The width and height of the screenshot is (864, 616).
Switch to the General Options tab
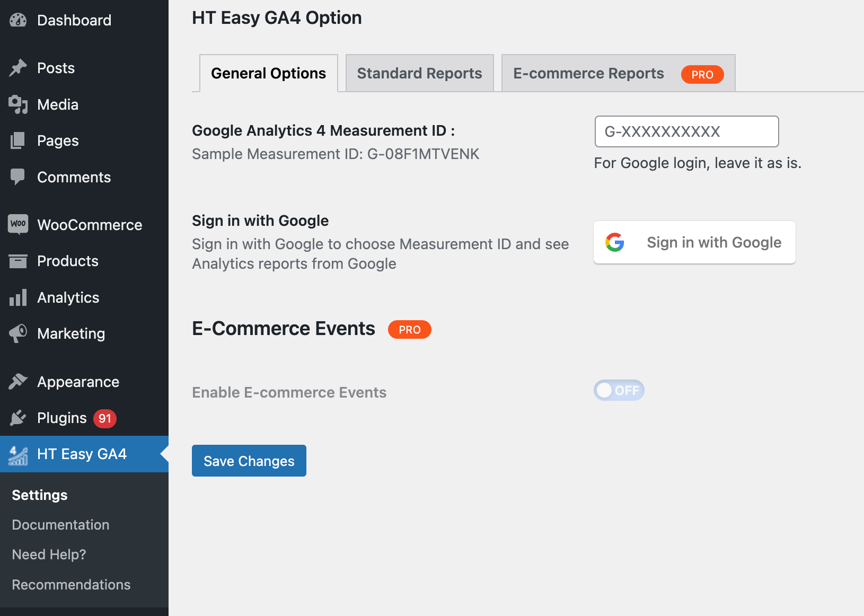269,73
